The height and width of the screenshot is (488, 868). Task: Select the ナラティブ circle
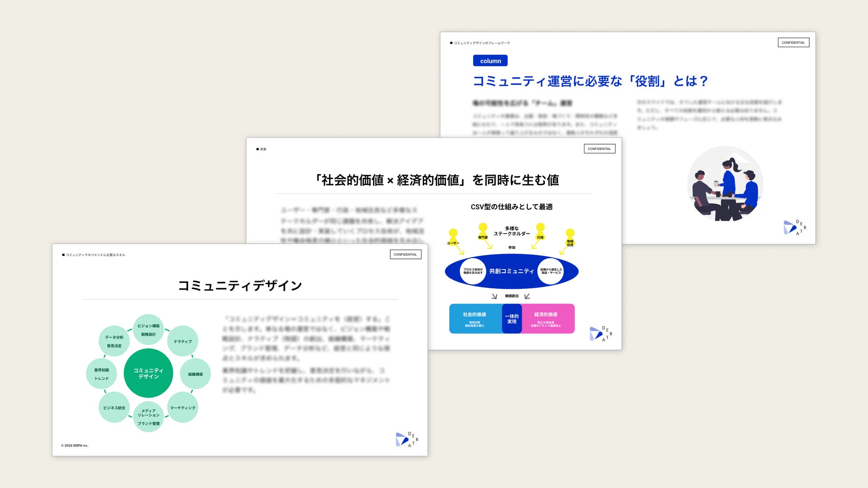(x=183, y=341)
